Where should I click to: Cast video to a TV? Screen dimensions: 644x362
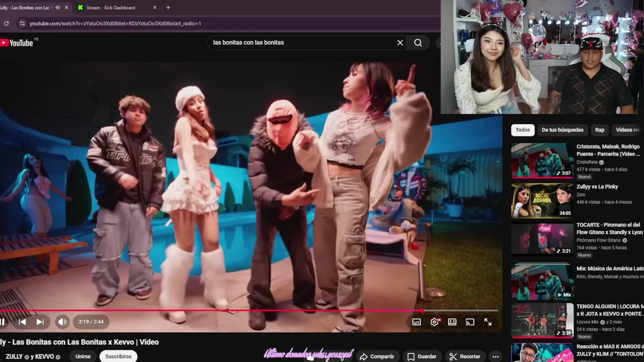(x=470, y=322)
